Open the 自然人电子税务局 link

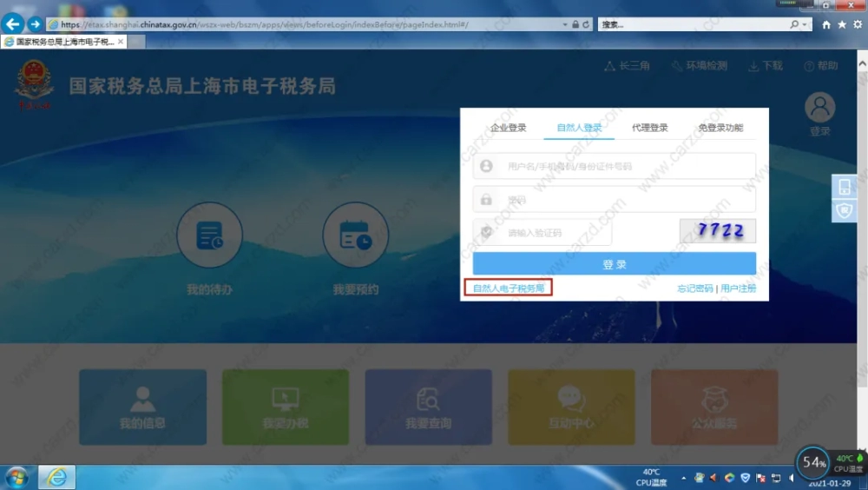pyautogui.click(x=508, y=288)
